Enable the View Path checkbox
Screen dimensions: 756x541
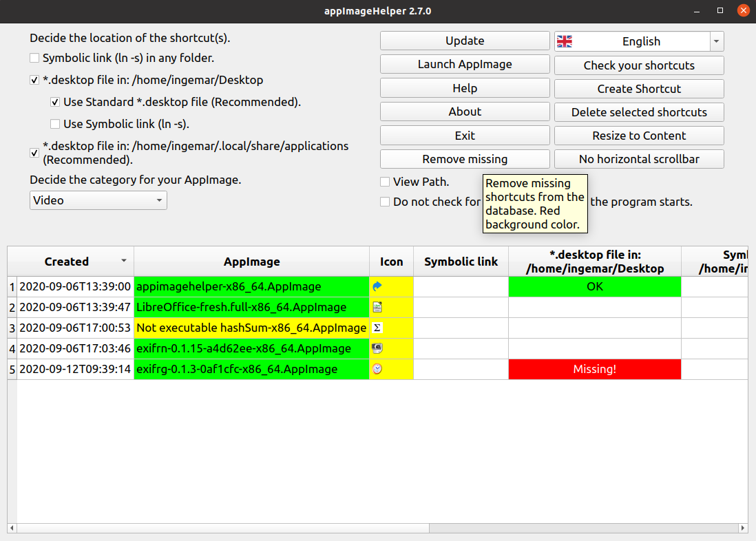385,182
